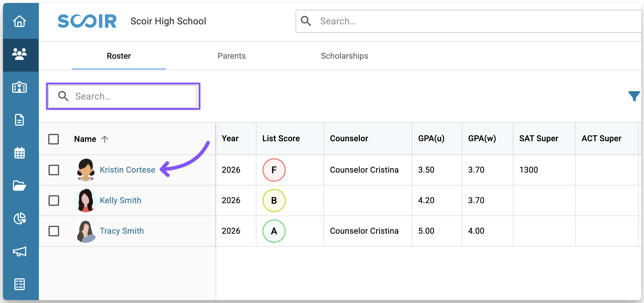Open the roster filter funnel icon
Screen dimensions: 644x303
(x=634, y=96)
